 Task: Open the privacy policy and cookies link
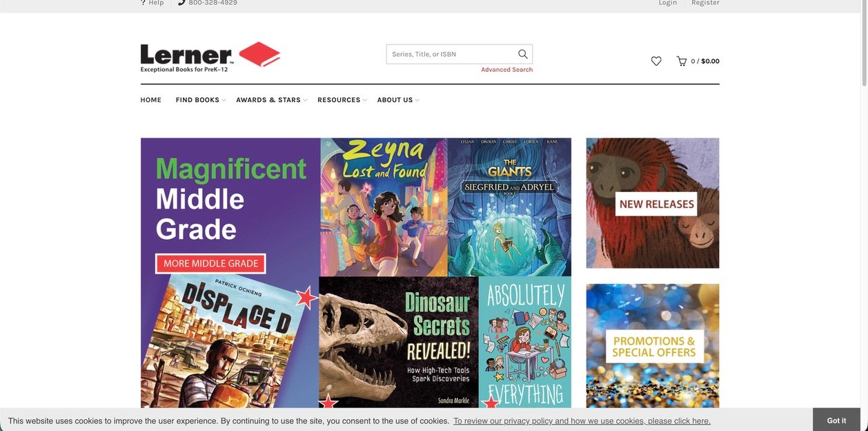click(x=582, y=421)
